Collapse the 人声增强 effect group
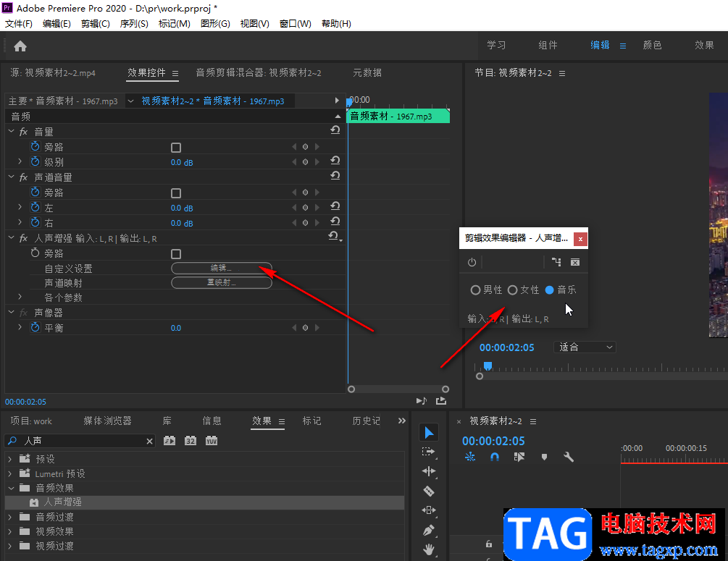The width and height of the screenshot is (728, 561). tap(11, 237)
